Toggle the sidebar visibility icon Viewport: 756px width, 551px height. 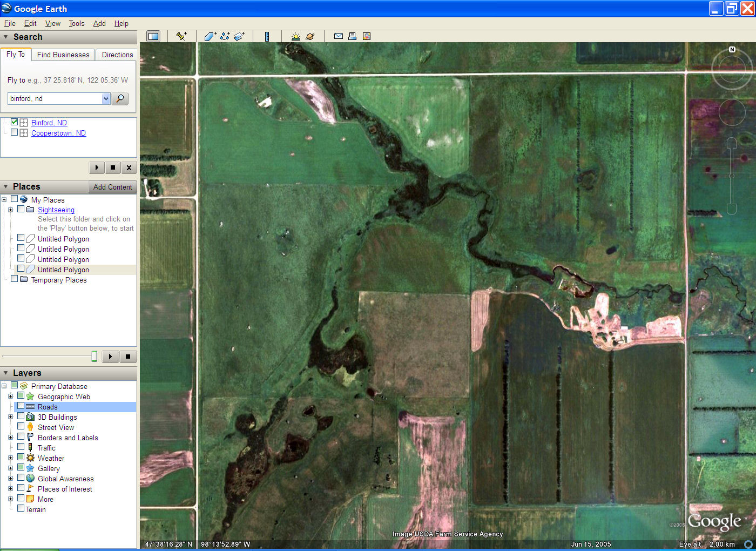coord(153,36)
